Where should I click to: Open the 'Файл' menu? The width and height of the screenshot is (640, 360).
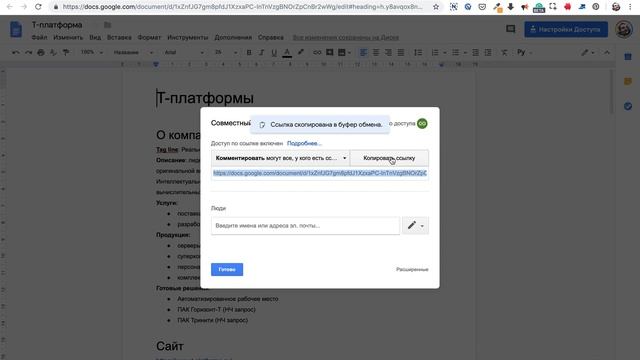pos(39,37)
